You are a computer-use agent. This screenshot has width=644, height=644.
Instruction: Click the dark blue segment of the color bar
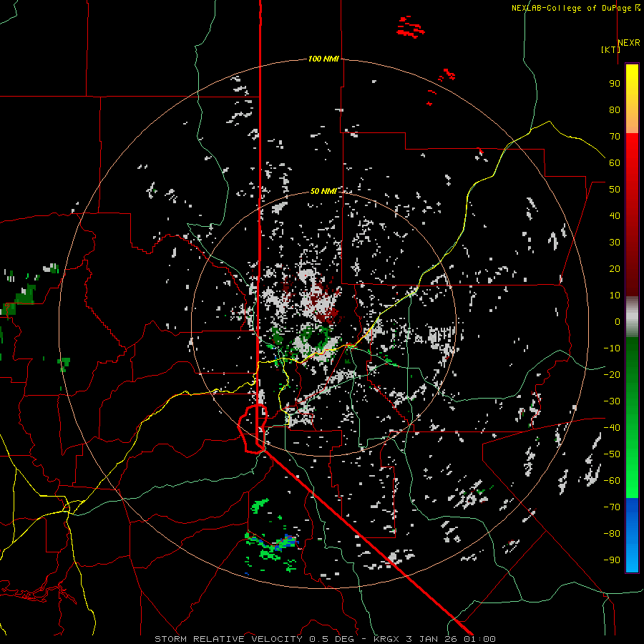point(632,512)
